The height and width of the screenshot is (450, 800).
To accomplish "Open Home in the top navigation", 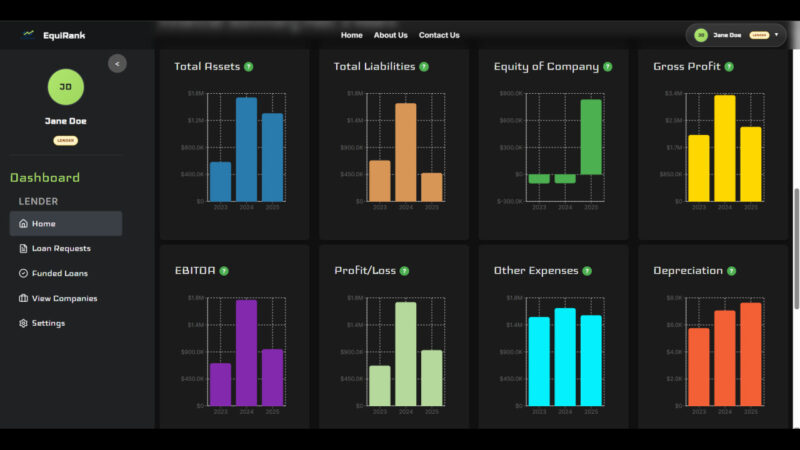I will pyautogui.click(x=351, y=35).
